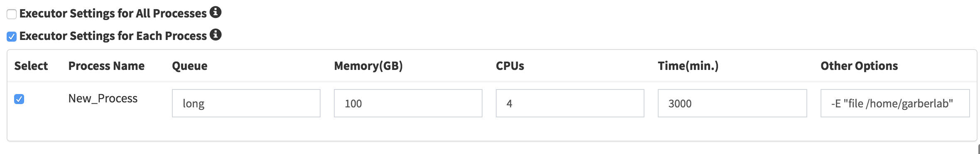The image size is (980, 154).
Task: Click the Time field showing 3000
Action: click(733, 103)
